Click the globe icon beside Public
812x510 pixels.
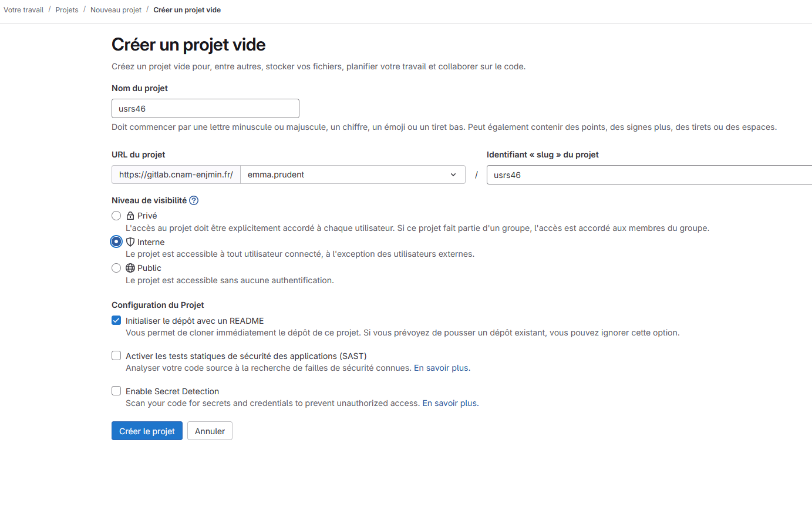130,268
